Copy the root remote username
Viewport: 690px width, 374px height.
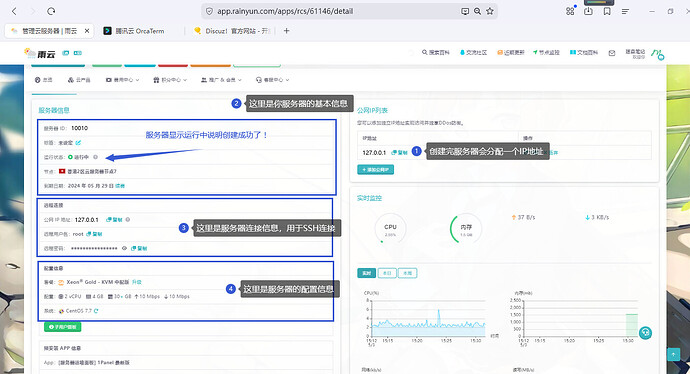pyautogui.click(x=94, y=234)
